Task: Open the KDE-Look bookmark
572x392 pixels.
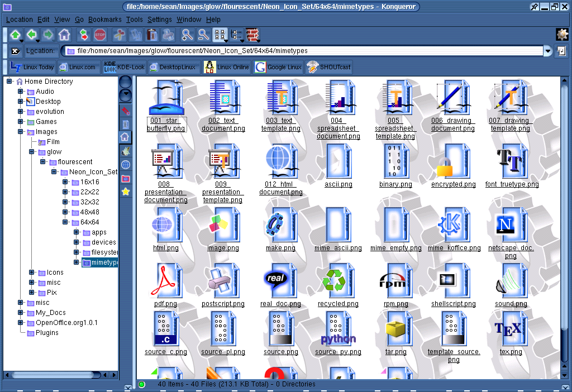Action: 125,67
